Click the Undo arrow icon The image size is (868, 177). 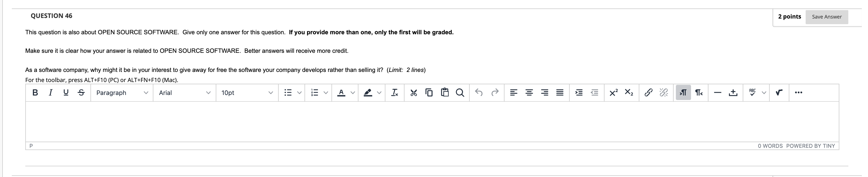[479, 92]
